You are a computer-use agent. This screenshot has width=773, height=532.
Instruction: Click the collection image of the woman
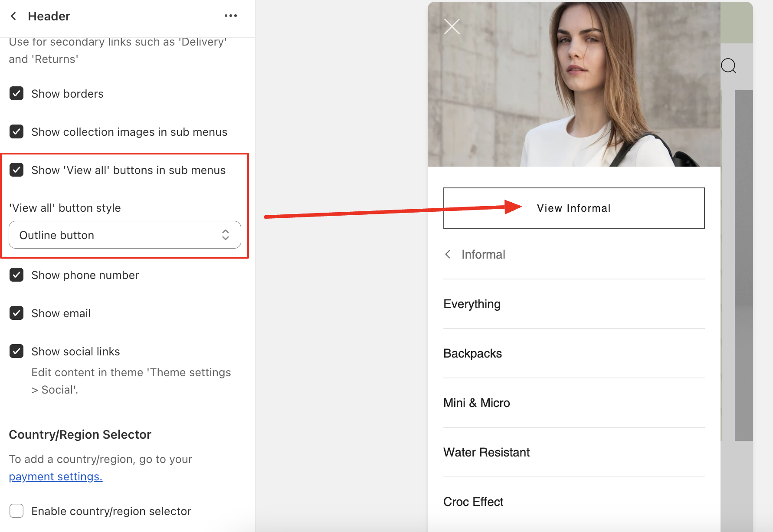(x=574, y=84)
